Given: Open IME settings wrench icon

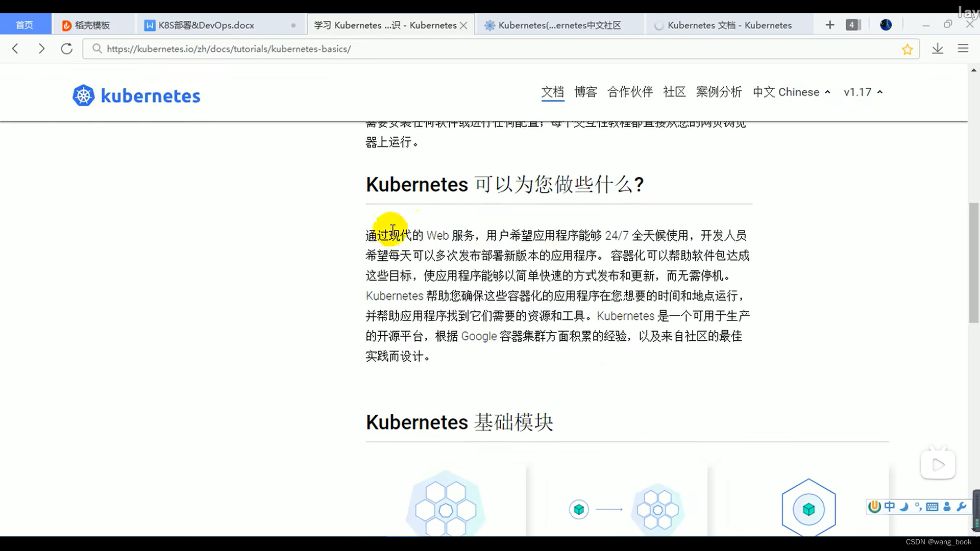Looking at the screenshot, I should pyautogui.click(x=962, y=507).
